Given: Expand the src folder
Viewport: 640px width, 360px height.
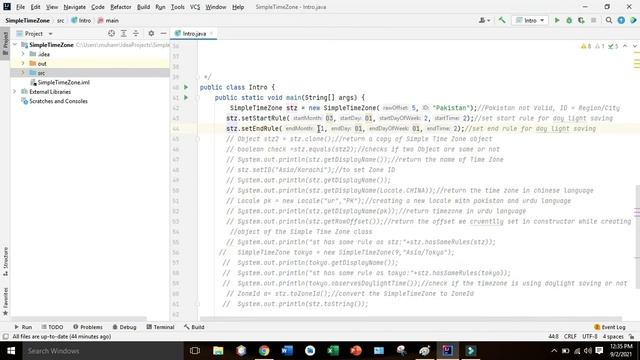Looking at the screenshot, I should (x=23, y=73).
